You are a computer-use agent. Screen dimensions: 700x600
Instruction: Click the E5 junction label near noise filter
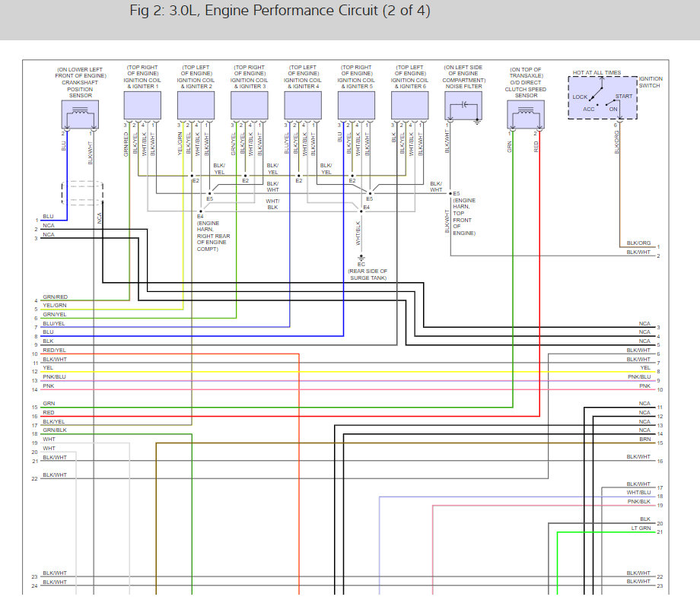(x=457, y=194)
